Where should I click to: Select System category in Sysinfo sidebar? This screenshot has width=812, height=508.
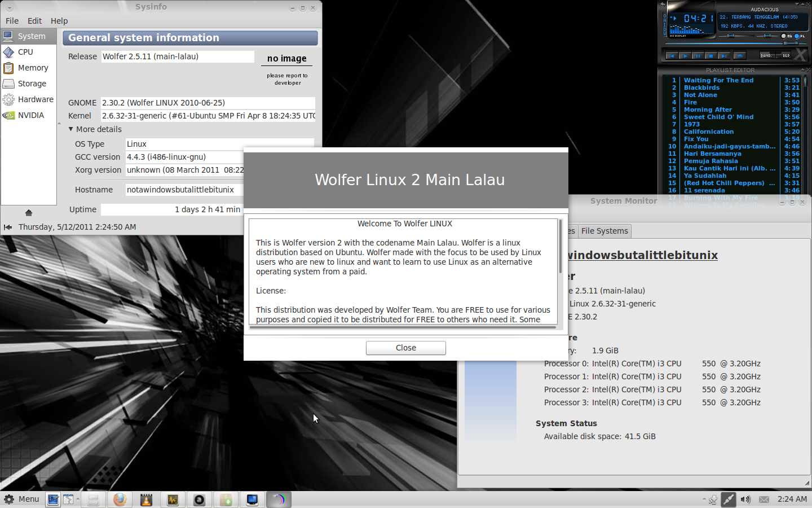pyautogui.click(x=29, y=36)
